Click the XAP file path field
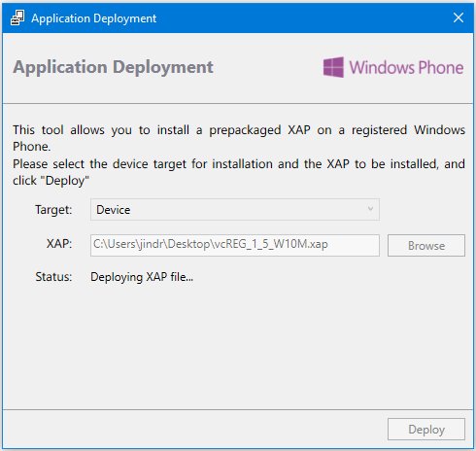 (235, 245)
